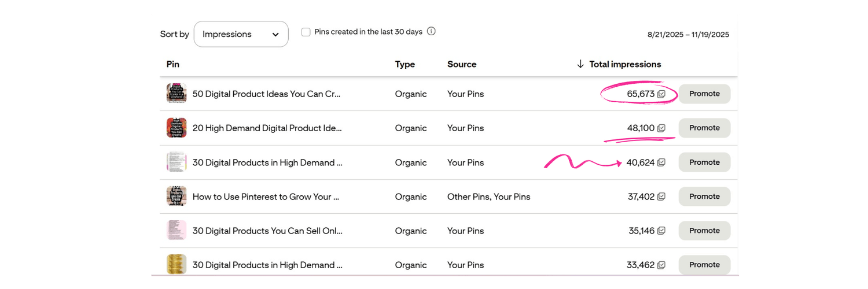Open the Sort by Impressions dropdown
The width and height of the screenshot is (868, 289).
[241, 34]
